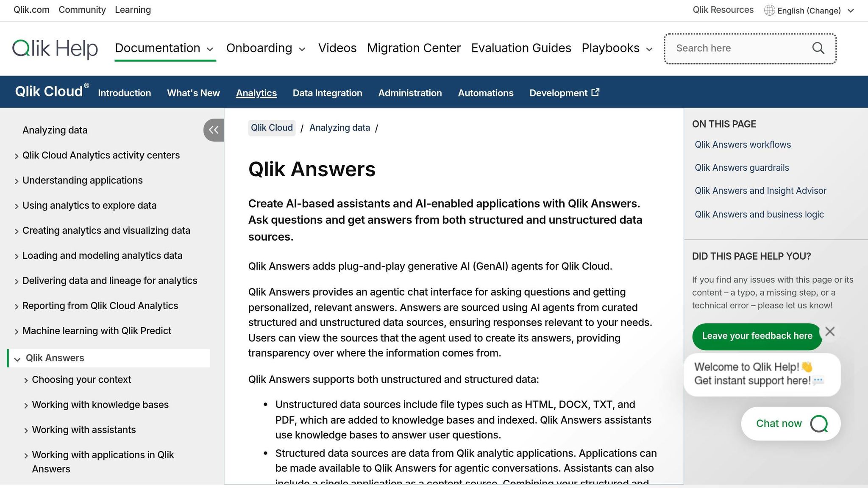Open the Playbooks dropdown menu
The width and height of the screenshot is (868, 488).
(617, 48)
